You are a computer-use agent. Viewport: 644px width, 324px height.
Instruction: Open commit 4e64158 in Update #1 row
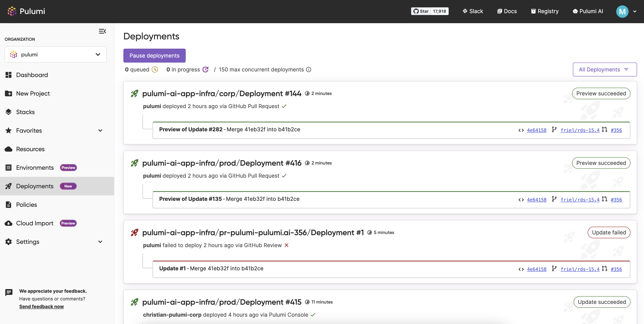tap(536, 269)
